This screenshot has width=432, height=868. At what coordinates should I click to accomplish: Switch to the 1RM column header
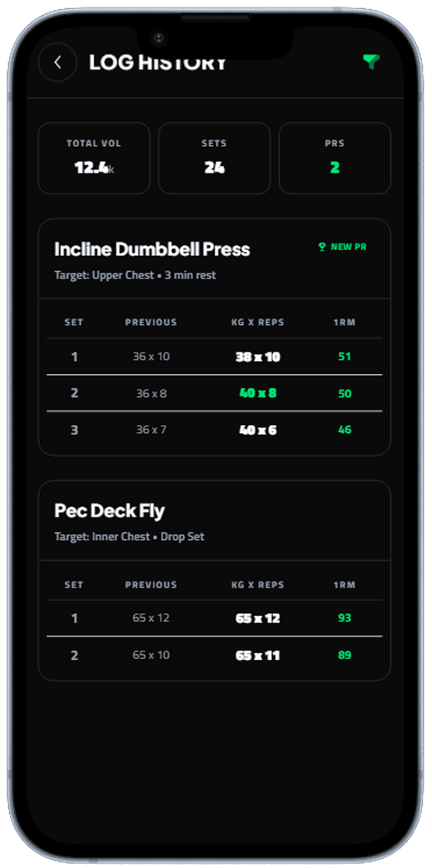[x=345, y=322]
